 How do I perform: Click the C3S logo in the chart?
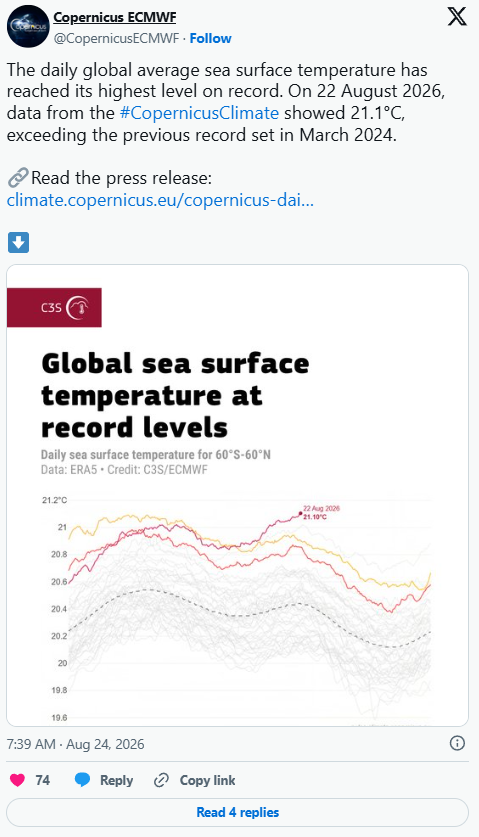tap(54, 307)
